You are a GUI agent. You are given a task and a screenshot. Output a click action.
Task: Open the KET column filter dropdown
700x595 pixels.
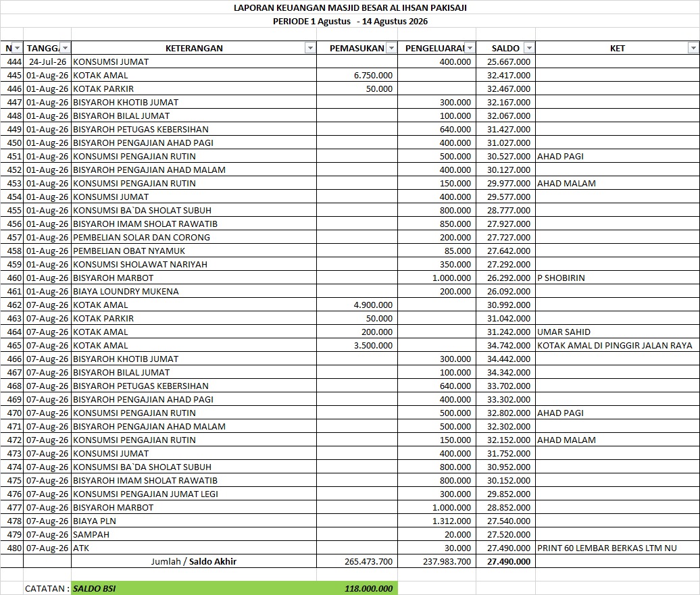pyautogui.click(x=693, y=48)
